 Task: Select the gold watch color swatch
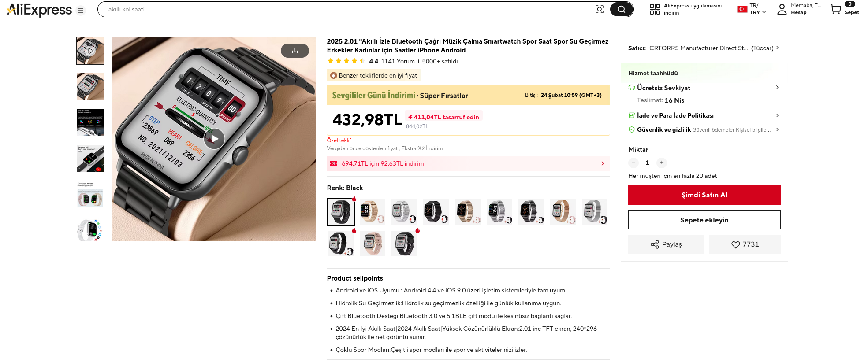click(x=372, y=212)
